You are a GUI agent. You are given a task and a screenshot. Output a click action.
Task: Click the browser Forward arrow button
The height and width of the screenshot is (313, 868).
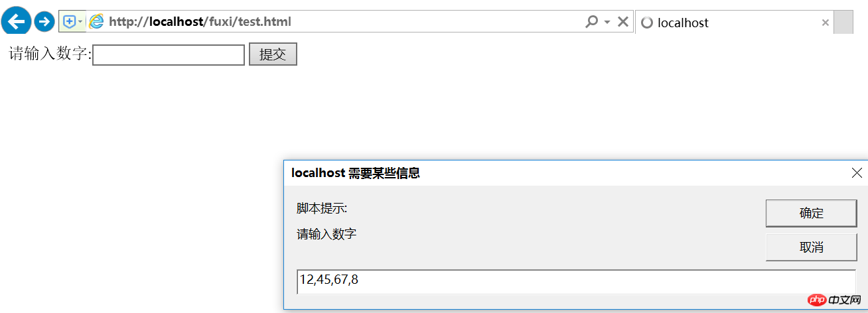(x=44, y=22)
